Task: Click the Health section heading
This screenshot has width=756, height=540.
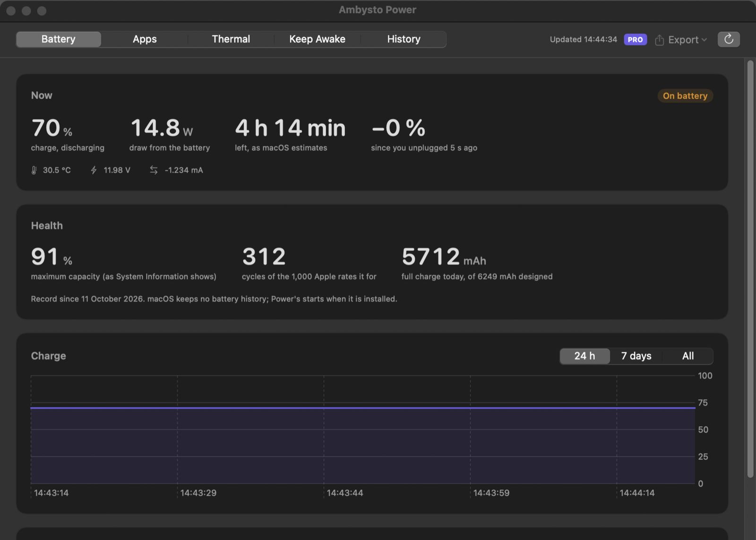Action: tap(47, 226)
